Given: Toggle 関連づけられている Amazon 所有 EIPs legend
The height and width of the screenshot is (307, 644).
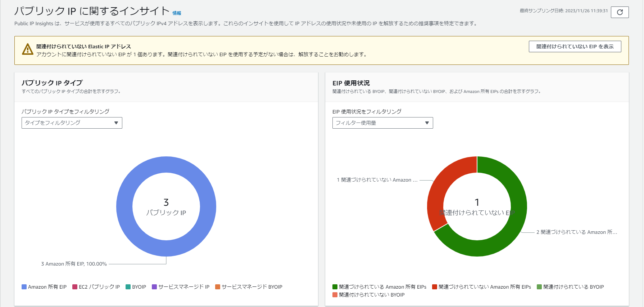Looking at the screenshot, I should click(x=380, y=287).
